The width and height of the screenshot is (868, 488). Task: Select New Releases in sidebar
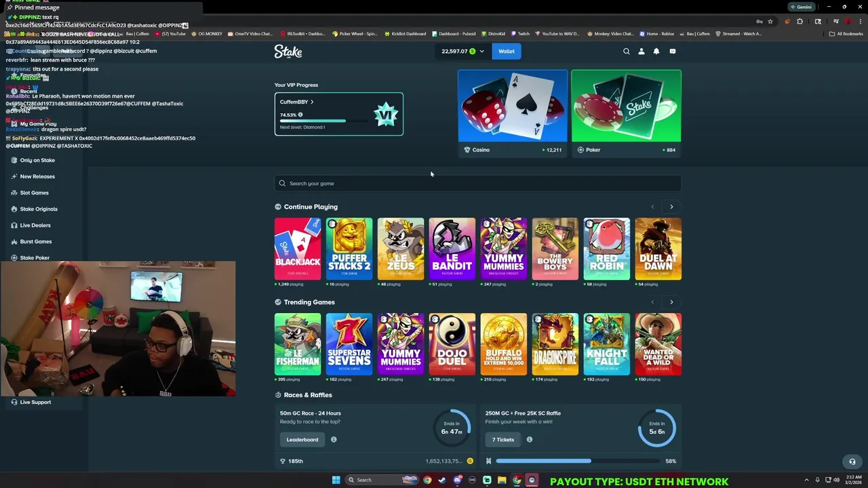37,176
